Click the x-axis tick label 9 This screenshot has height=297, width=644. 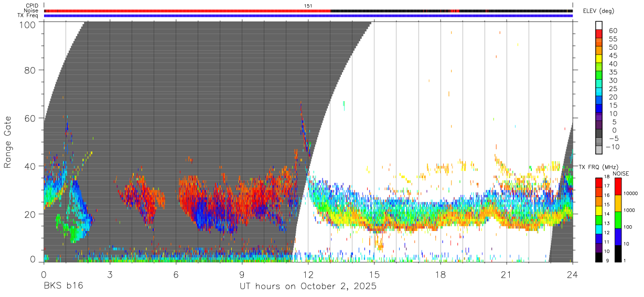(x=242, y=274)
